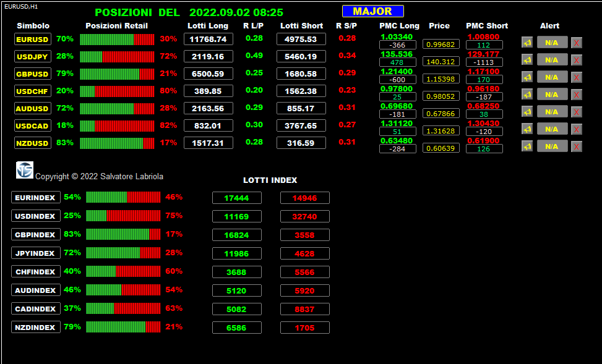602x364 pixels.
Task: Select the GBPUSD symbol button
Action: [x=33, y=74]
